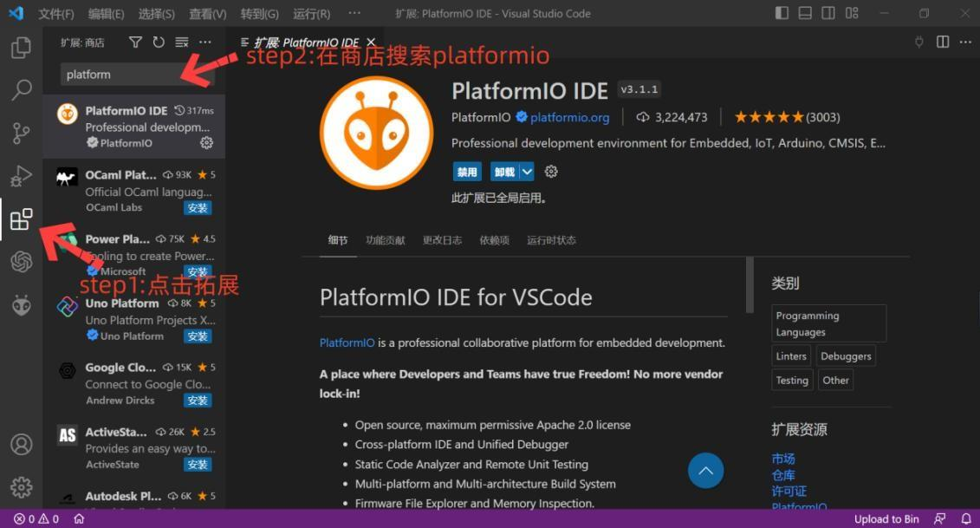Open extensions view more actions ellipsis

[x=205, y=42]
